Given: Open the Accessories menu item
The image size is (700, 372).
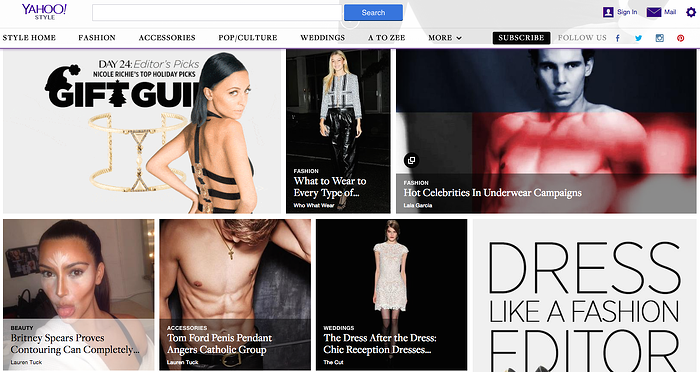Looking at the screenshot, I should (x=167, y=38).
